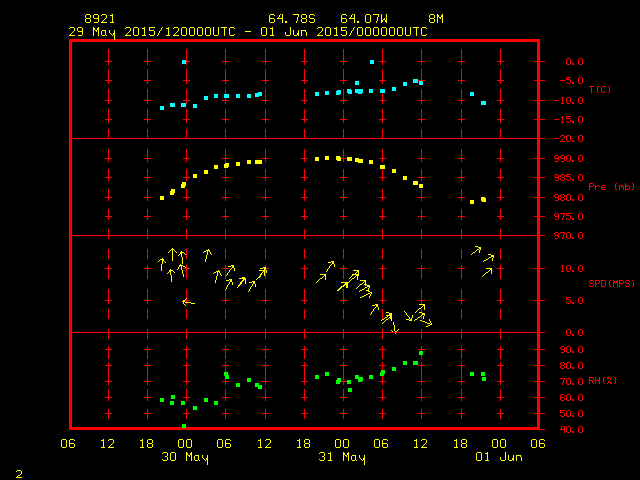
Task: Click the station ID 8921 in header
Action: pyautogui.click(x=98, y=19)
